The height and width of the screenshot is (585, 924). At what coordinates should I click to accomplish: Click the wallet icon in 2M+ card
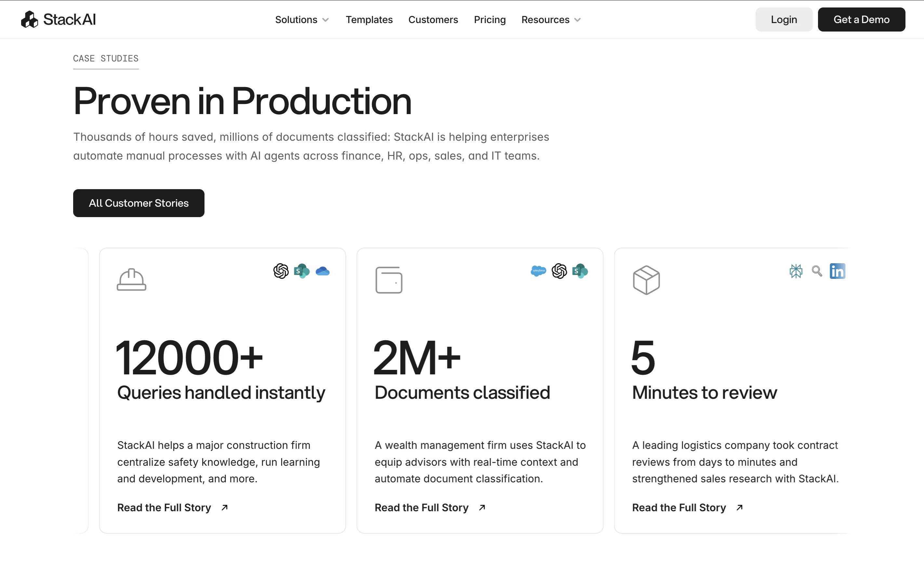coord(389,280)
